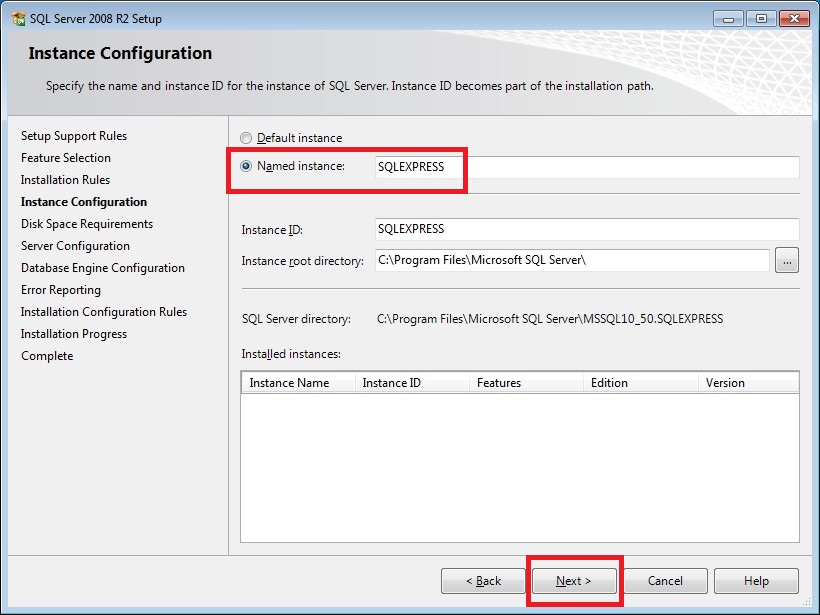The image size is (820, 615).
Task: Click the Version column header
Action: (747, 383)
